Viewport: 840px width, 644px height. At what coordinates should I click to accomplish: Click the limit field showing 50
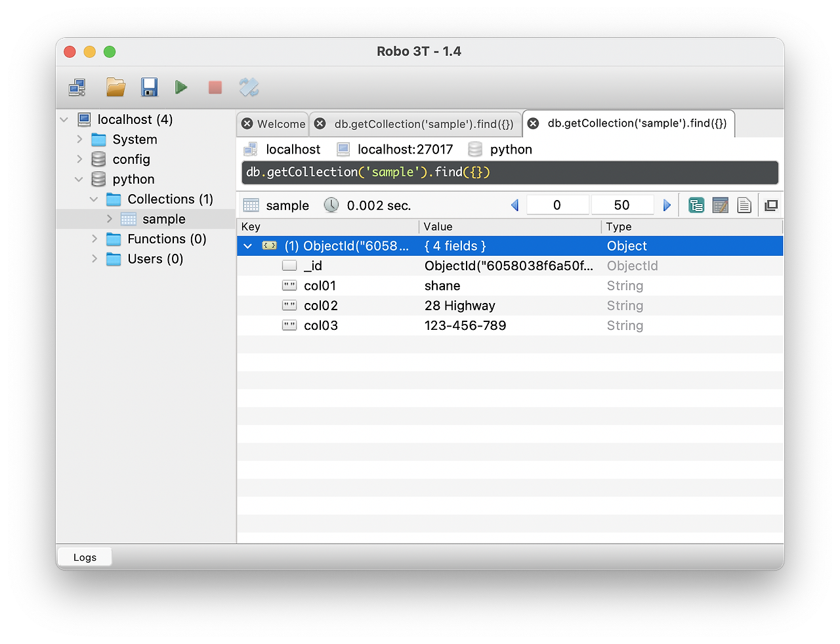(x=622, y=205)
